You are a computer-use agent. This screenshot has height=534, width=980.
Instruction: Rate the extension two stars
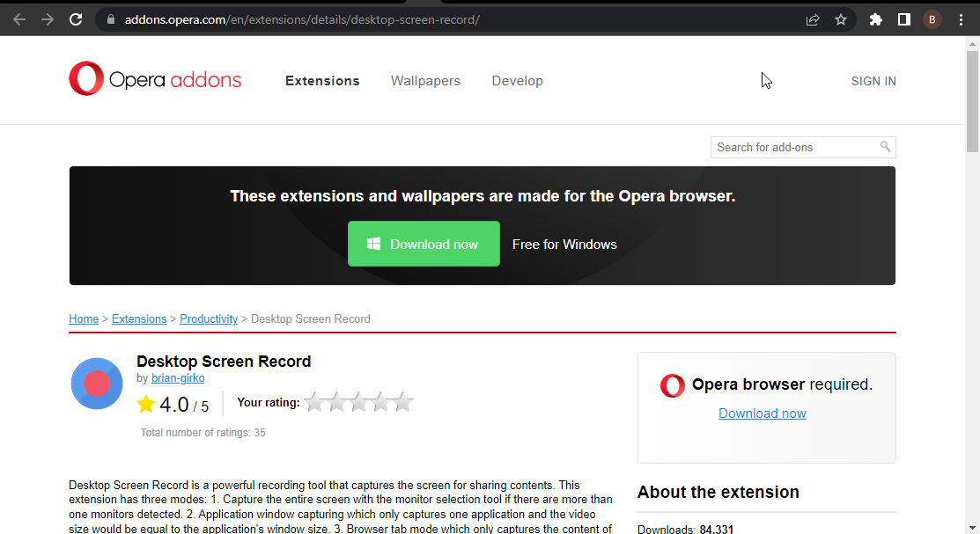tap(336, 402)
